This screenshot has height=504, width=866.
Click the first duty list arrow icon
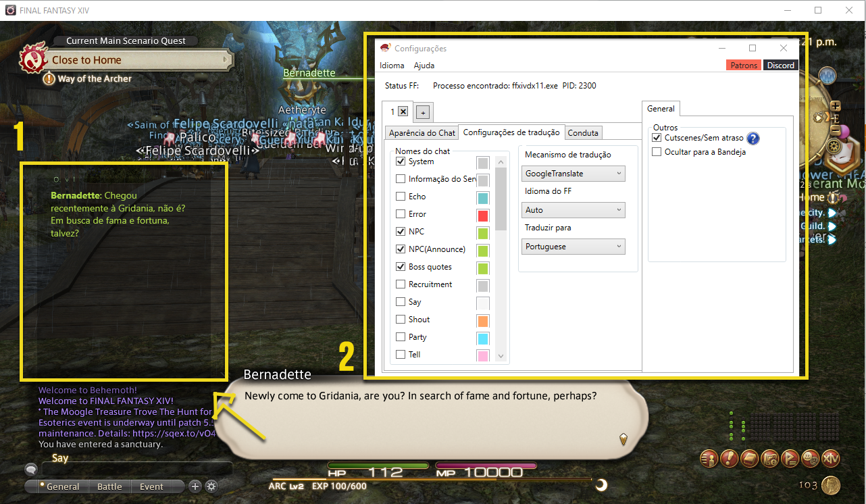coord(832,213)
